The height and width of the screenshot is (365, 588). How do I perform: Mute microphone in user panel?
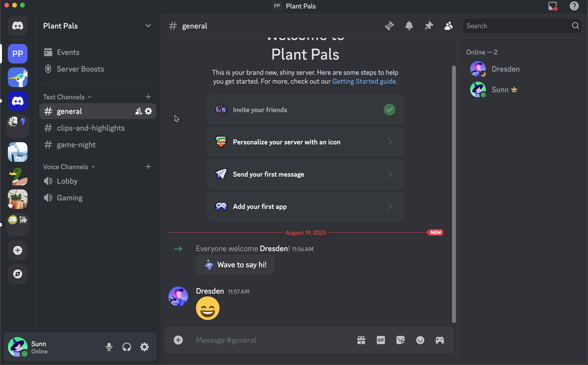pos(109,347)
